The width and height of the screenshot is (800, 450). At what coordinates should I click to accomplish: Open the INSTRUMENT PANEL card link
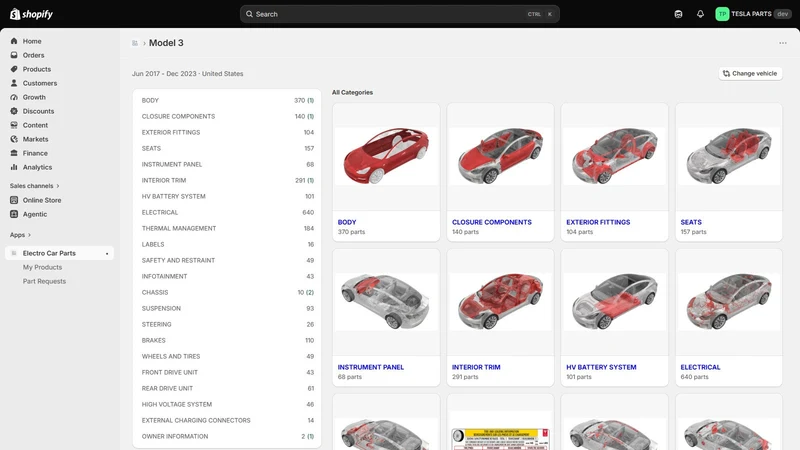tap(370, 367)
